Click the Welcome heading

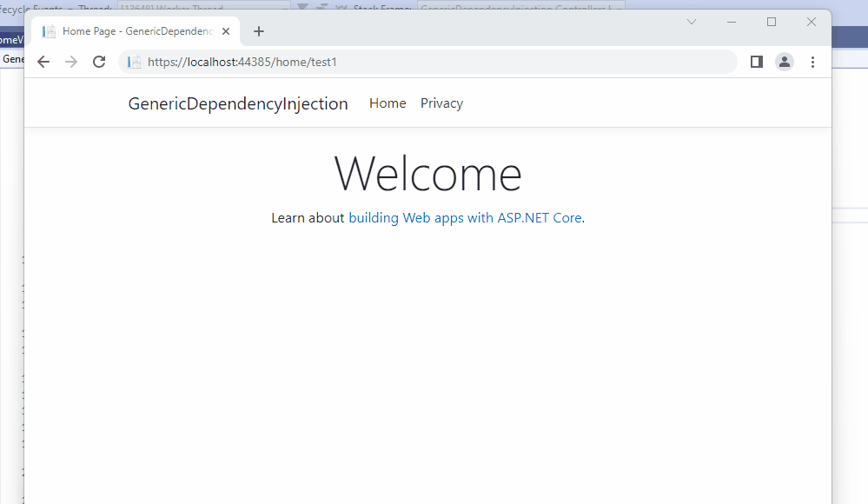[427, 174]
